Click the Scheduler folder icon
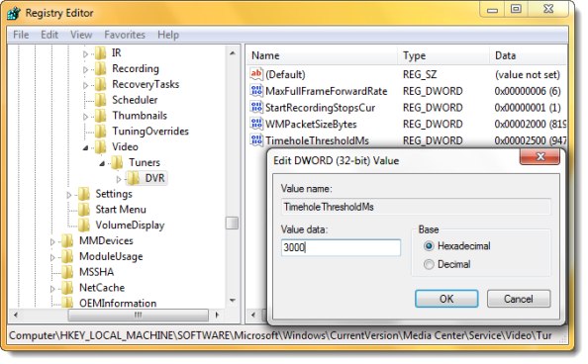Screen dimensions: 588x364 (x=101, y=100)
